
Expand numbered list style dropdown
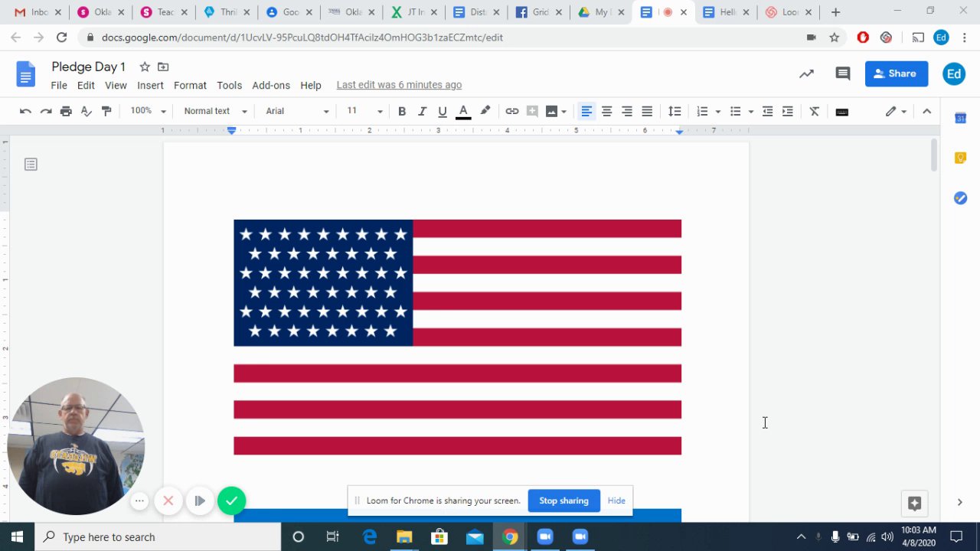(x=717, y=112)
